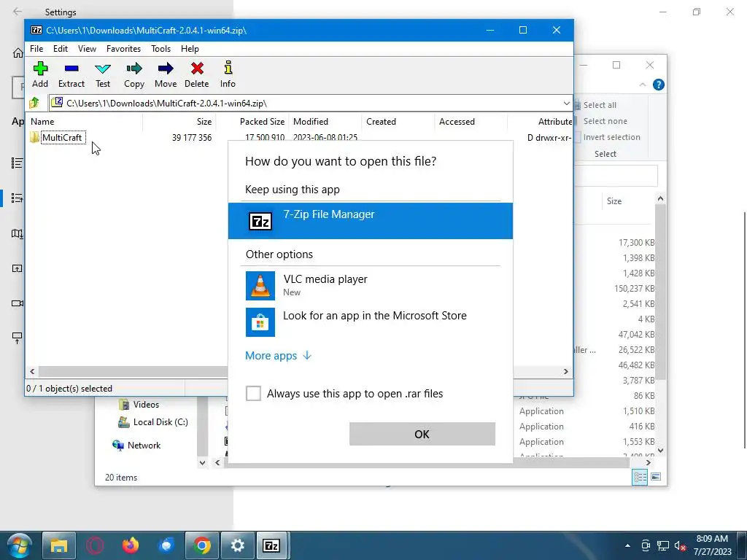Confirm with the OK button
Screen dimensions: 747x560
point(422,434)
